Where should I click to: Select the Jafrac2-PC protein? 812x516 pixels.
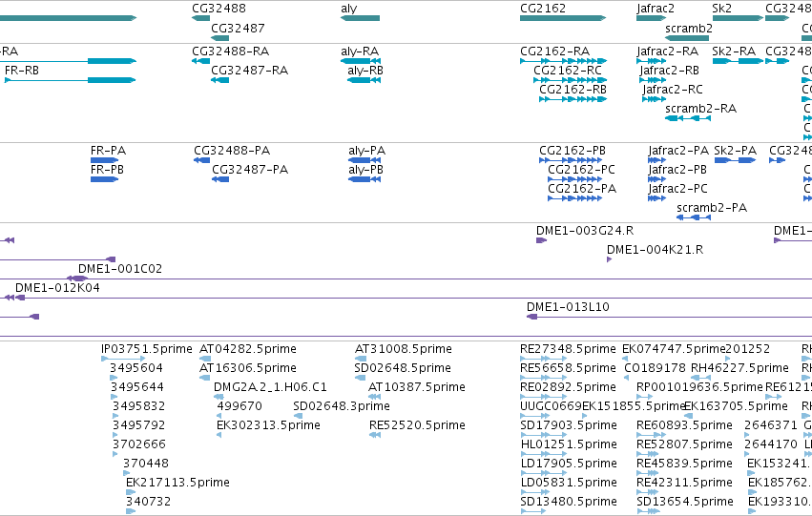pyautogui.click(x=657, y=198)
